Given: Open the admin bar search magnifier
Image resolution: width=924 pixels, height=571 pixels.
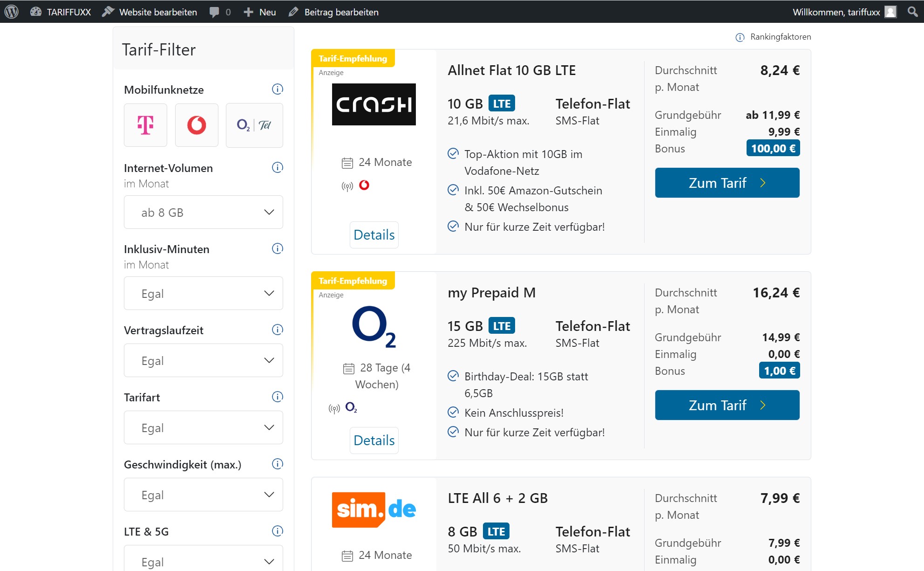Looking at the screenshot, I should [912, 12].
